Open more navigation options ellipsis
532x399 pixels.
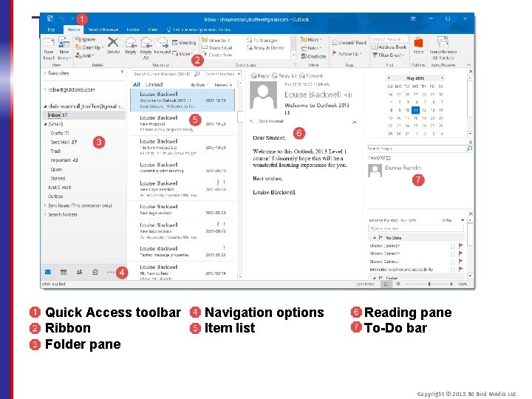pyautogui.click(x=110, y=272)
